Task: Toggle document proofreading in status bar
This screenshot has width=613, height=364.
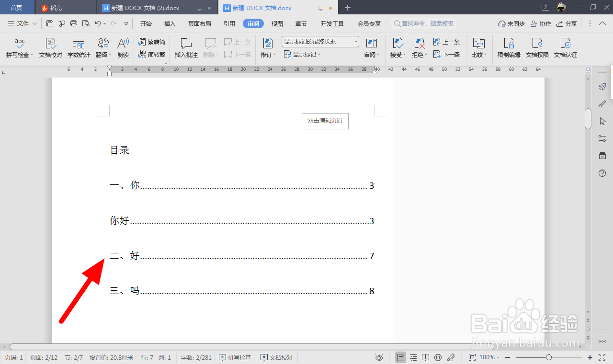Action: coord(277,357)
